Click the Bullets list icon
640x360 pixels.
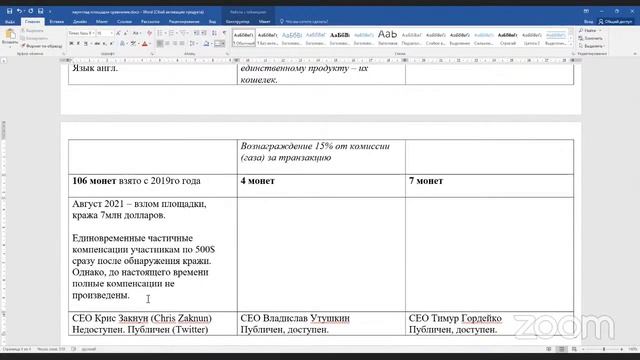(x=160, y=33)
